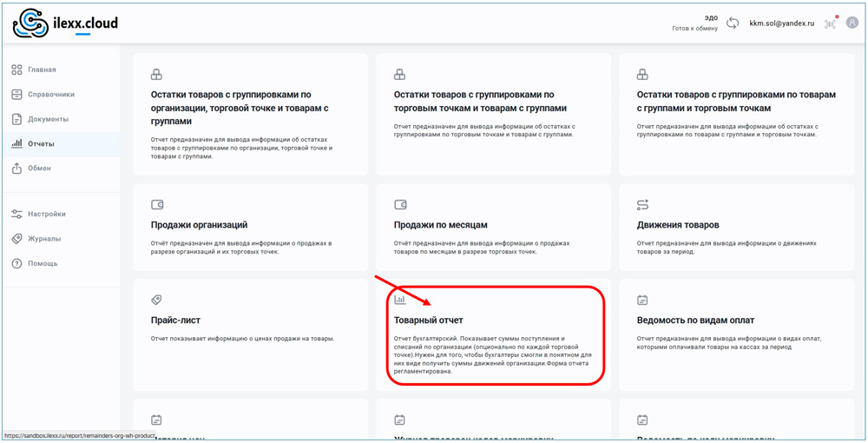The height and width of the screenshot is (443, 868).
Task: Open Главная in the sidebar
Action: click(x=41, y=69)
